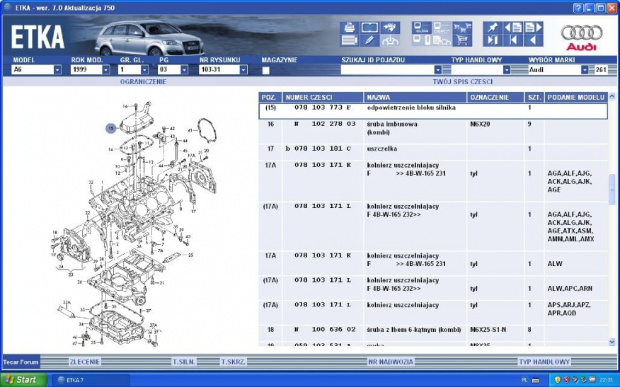Go to the next illustration page icon
This screenshot has height=387, width=620.
[533, 28]
